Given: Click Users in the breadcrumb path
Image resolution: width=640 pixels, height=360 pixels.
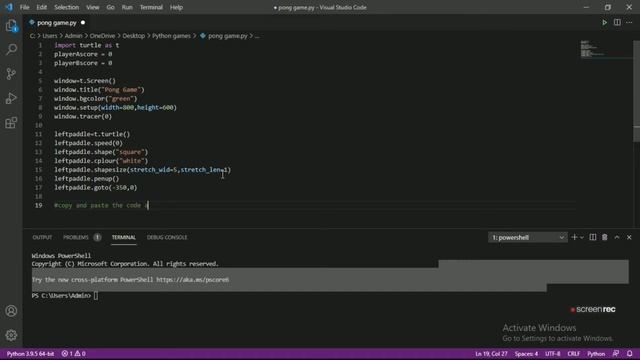Looking at the screenshot, I should point(50,36).
